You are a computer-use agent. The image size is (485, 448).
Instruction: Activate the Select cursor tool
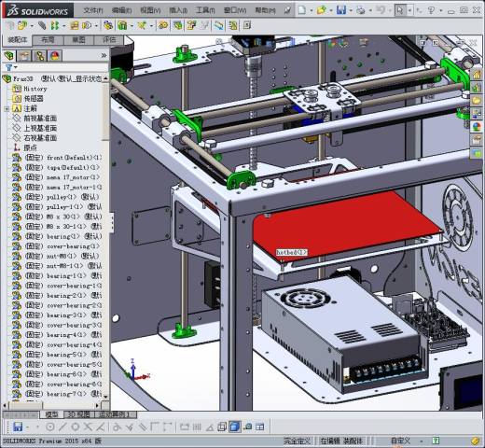pyautogui.click(x=400, y=10)
